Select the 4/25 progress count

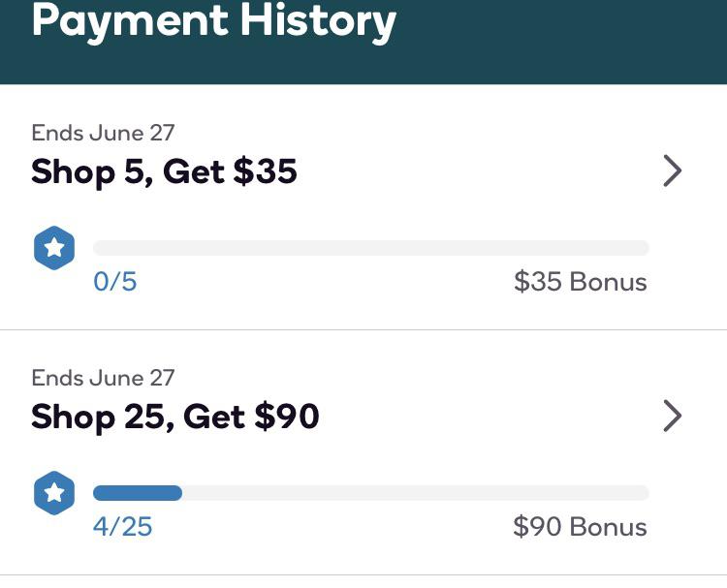pyautogui.click(x=122, y=527)
